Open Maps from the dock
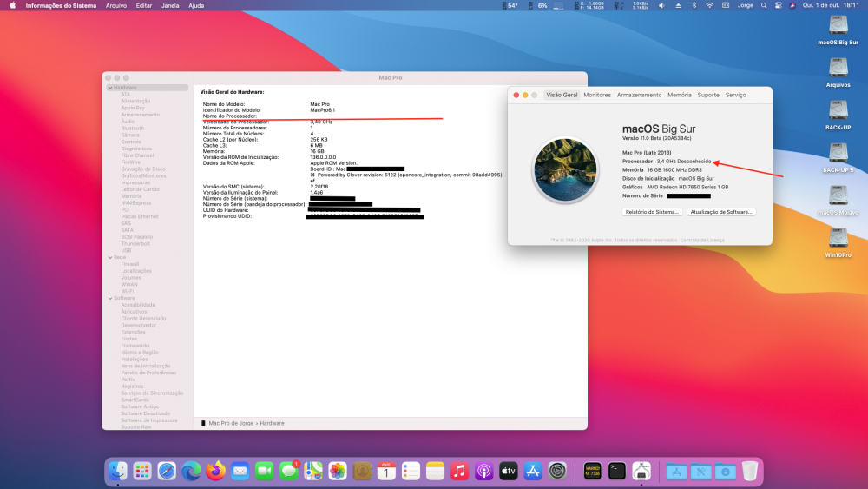868x489 pixels. [x=312, y=472]
